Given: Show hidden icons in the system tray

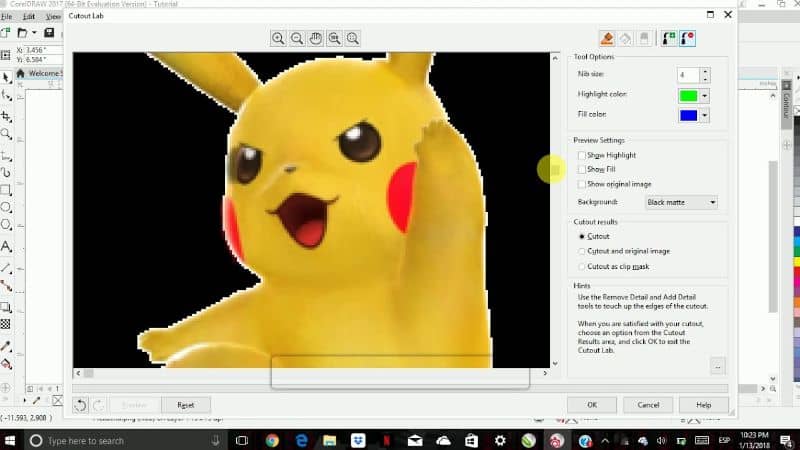Looking at the screenshot, I should point(605,440).
